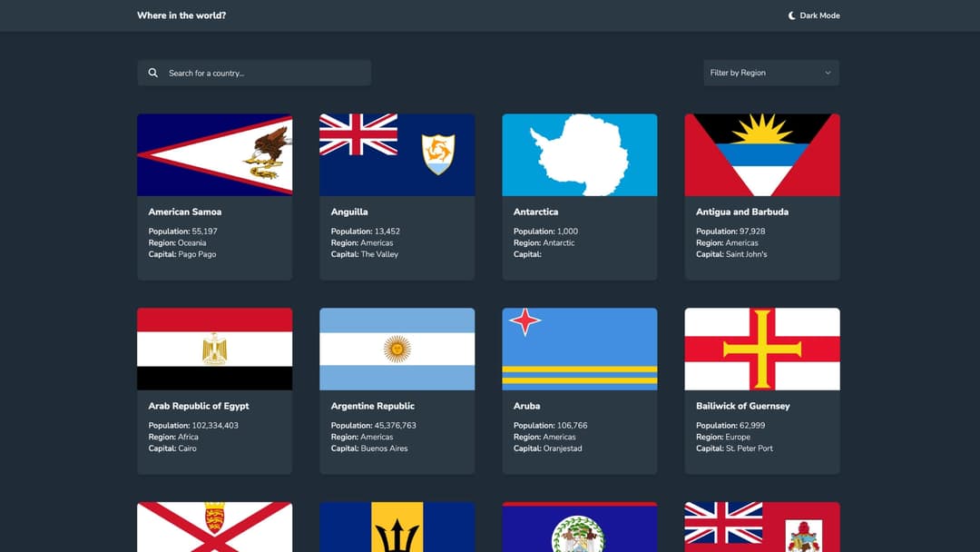
Task: Open the American Samoa country card
Action: click(214, 195)
